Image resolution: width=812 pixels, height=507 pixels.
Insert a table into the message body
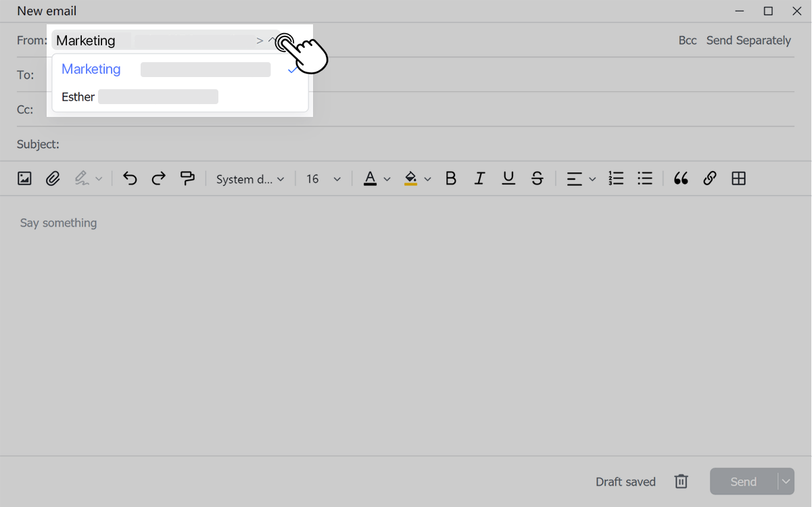pyautogui.click(x=738, y=178)
